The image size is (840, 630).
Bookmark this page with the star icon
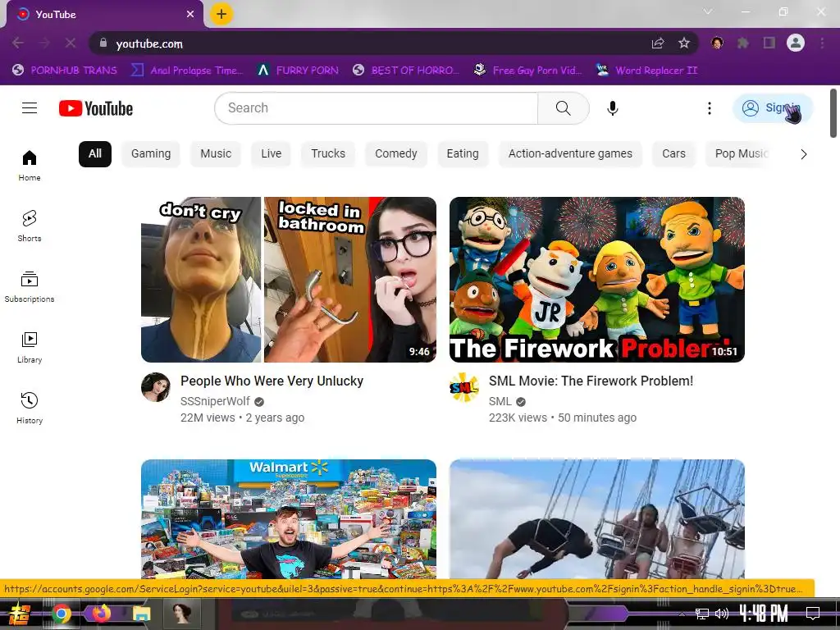click(x=684, y=43)
